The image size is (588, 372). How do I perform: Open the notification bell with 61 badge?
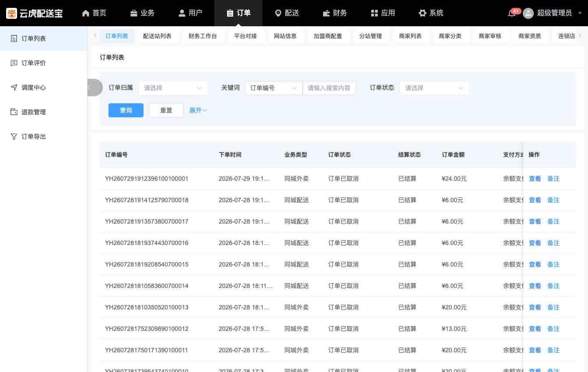512,13
